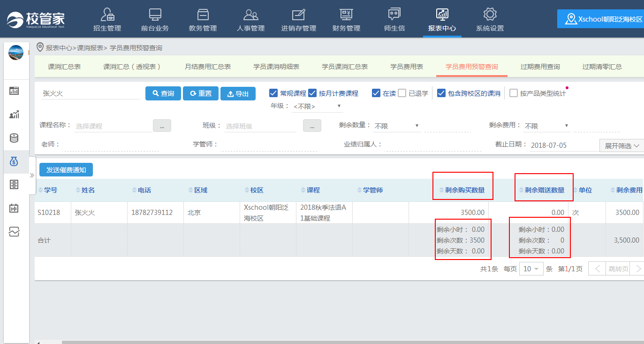This screenshot has height=344, width=644.
Task: Click the coin stack icon in sidebar
Action: click(14, 138)
